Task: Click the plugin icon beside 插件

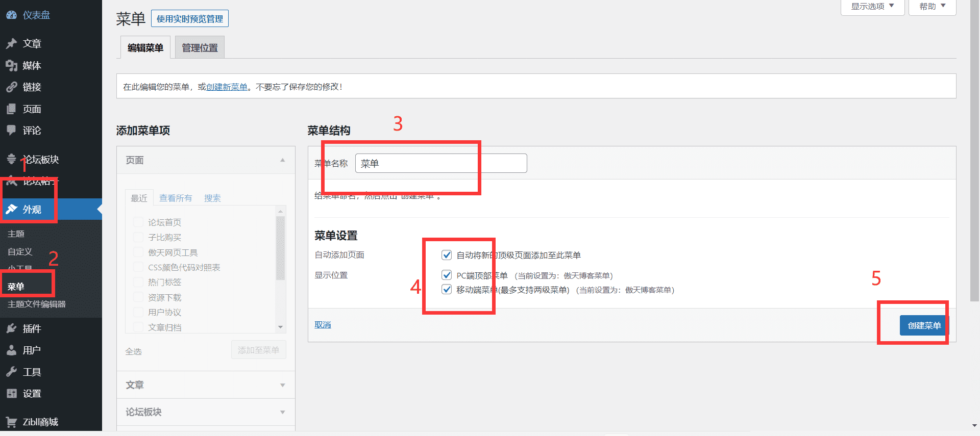Action: point(11,328)
